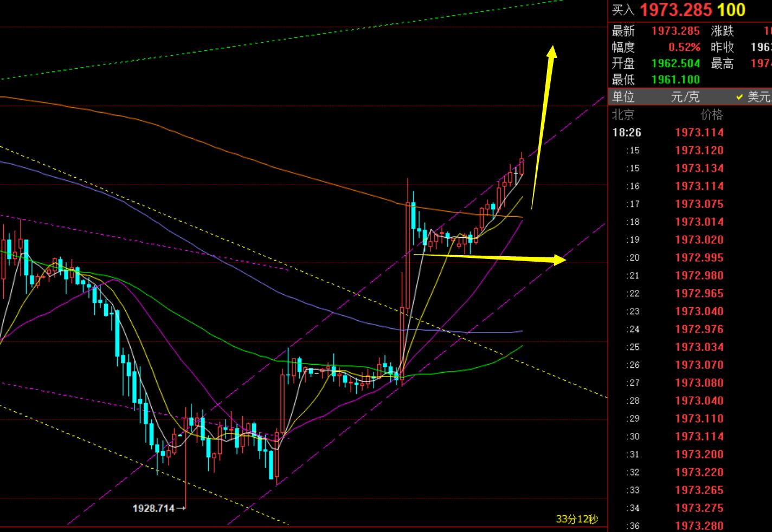Select the :18 row with 1973.014
Screen dimensions: 772x532
pyautogui.click(x=690, y=222)
